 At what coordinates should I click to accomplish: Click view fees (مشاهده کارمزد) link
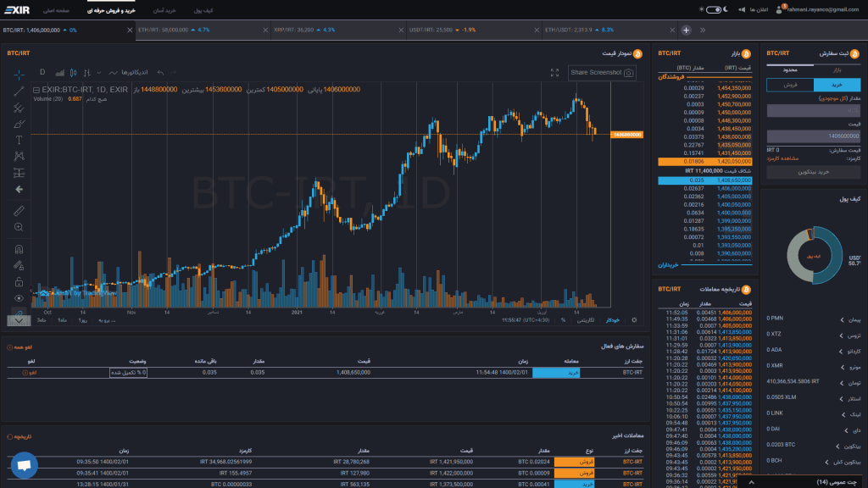pos(782,158)
